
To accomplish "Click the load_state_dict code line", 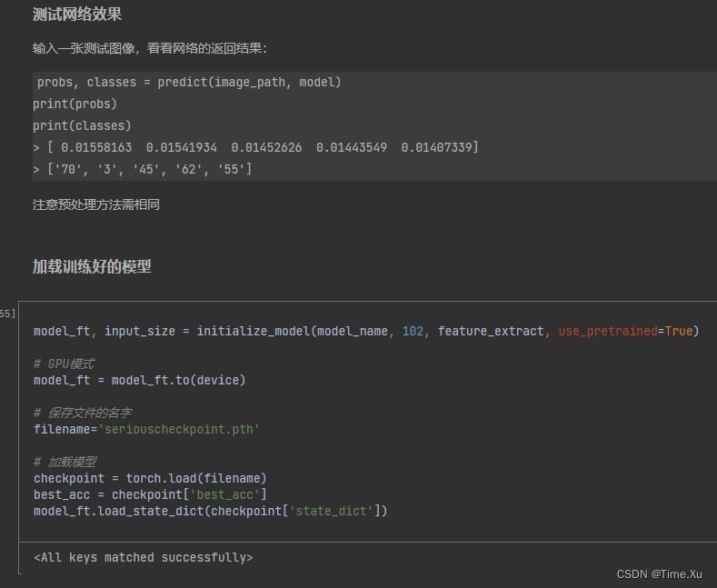I will click(210, 511).
